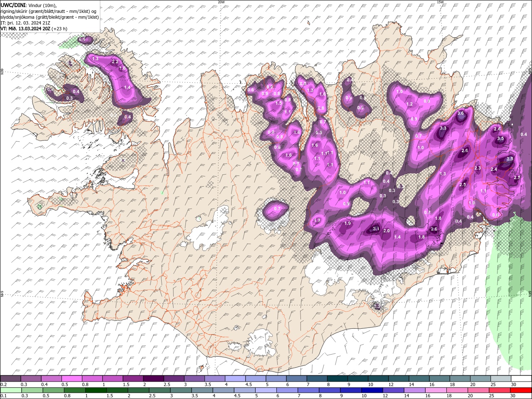Click the IT: þri. 12. 03. 2024 21Z line
Image resolution: width=532 pixels, height=399 pixels.
coord(26,23)
